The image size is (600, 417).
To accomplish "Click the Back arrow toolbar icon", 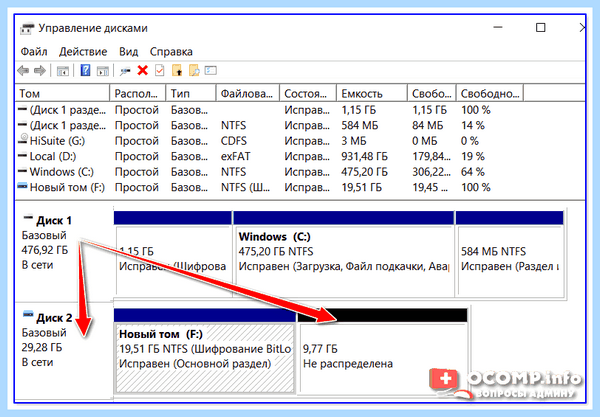I will [23, 70].
